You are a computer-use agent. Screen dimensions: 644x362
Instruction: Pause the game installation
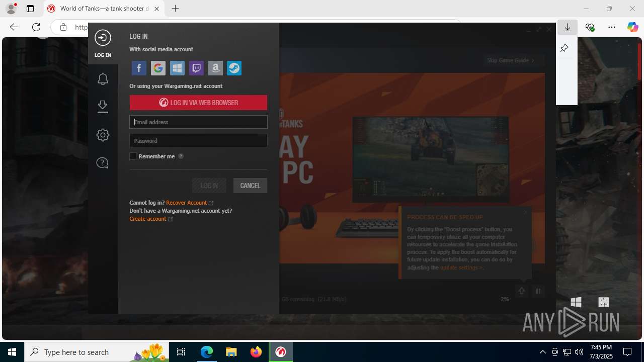538,291
